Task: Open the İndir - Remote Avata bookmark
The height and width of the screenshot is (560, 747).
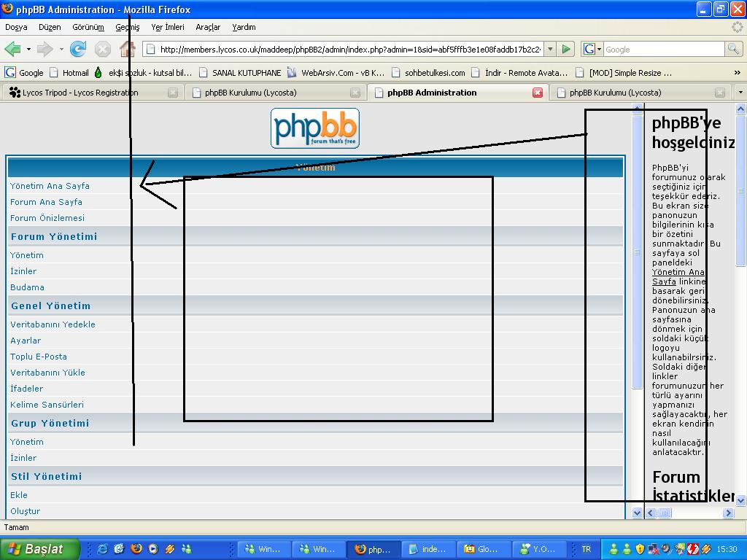Action: (519, 73)
